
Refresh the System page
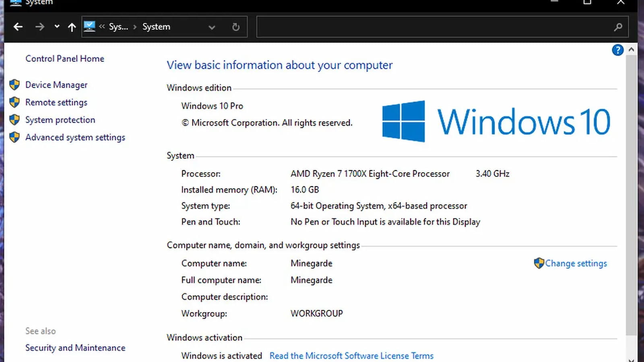tap(236, 27)
